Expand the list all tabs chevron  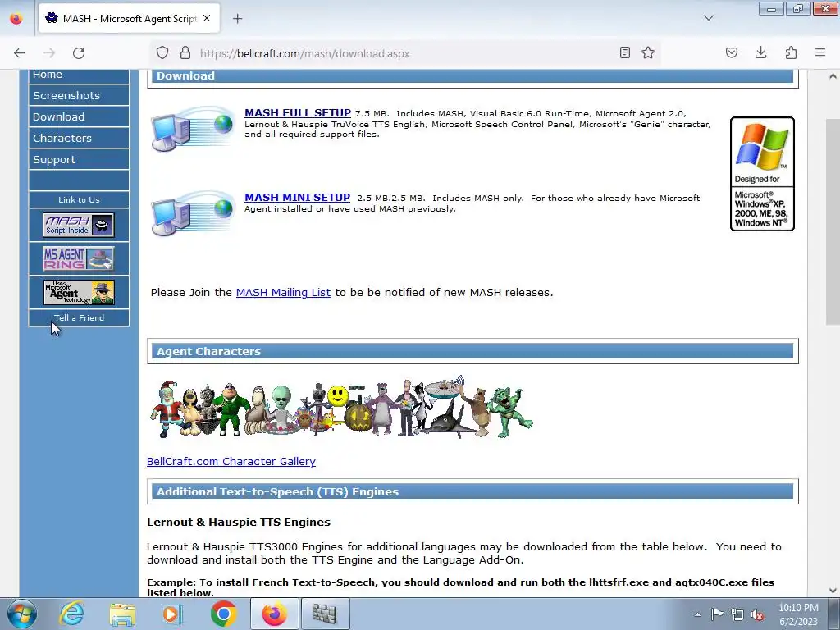click(x=708, y=18)
